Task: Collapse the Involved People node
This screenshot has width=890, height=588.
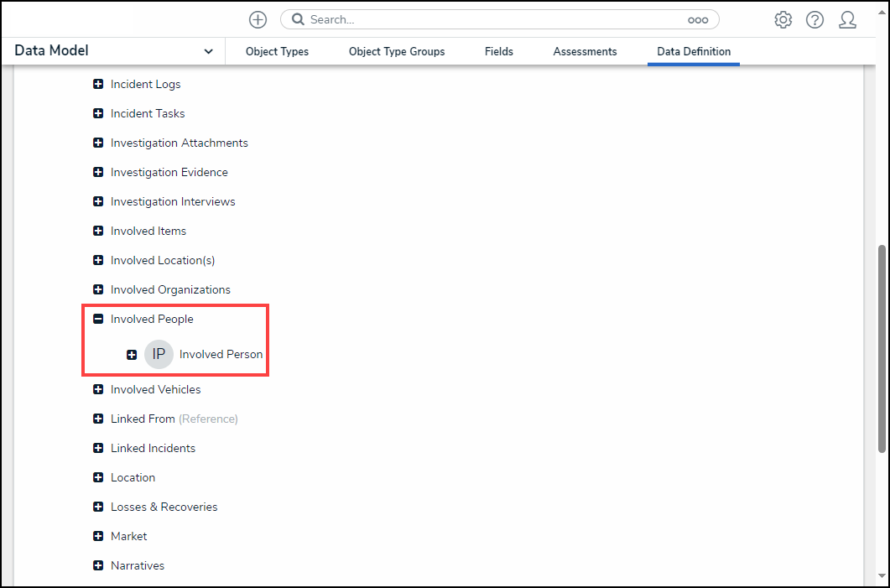Action: pyautogui.click(x=98, y=319)
